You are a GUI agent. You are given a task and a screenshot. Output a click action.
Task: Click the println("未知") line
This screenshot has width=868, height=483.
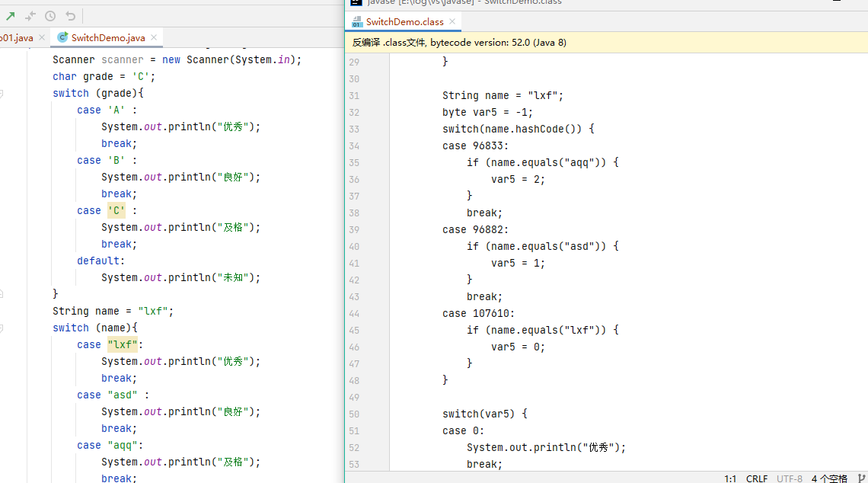point(180,277)
